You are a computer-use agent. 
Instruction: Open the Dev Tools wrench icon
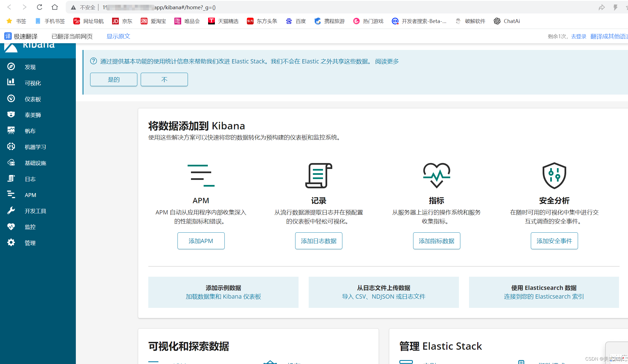click(11, 210)
